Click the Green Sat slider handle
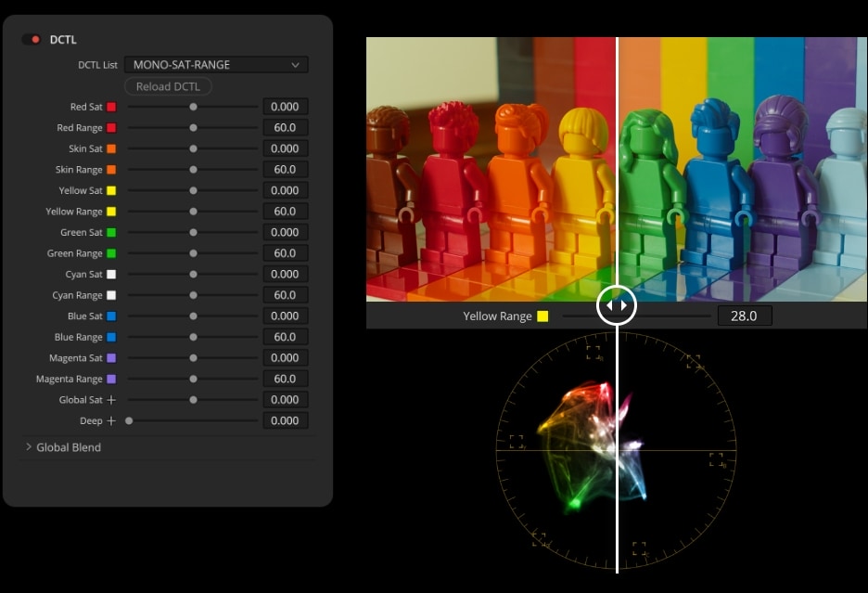868x593 pixels. coord(193,232)
